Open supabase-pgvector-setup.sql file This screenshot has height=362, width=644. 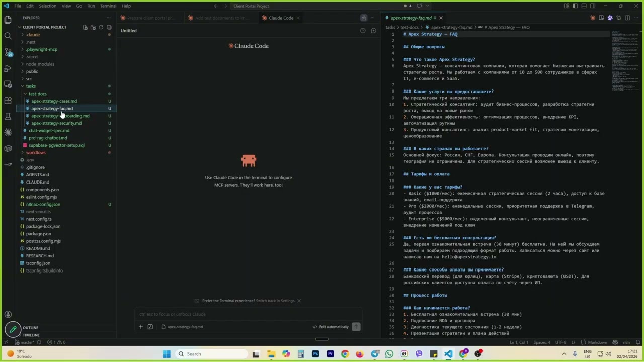tap(66, 145)
